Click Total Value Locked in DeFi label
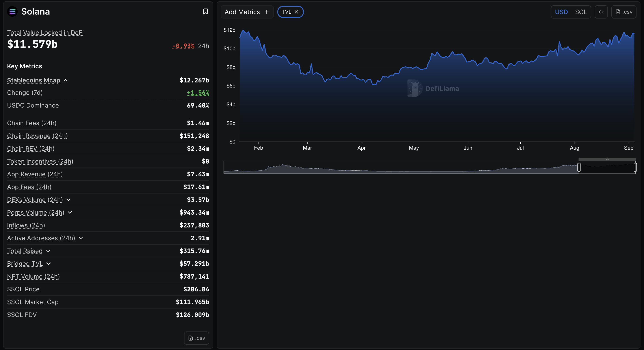Screen dimensions: 644x350 pos(45,33)
